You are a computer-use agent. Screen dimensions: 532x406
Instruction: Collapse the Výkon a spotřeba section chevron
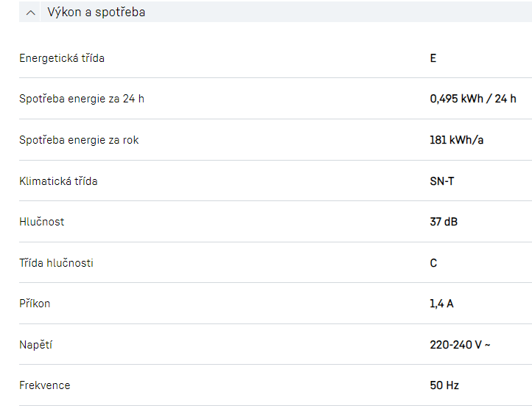click(30, 13)
